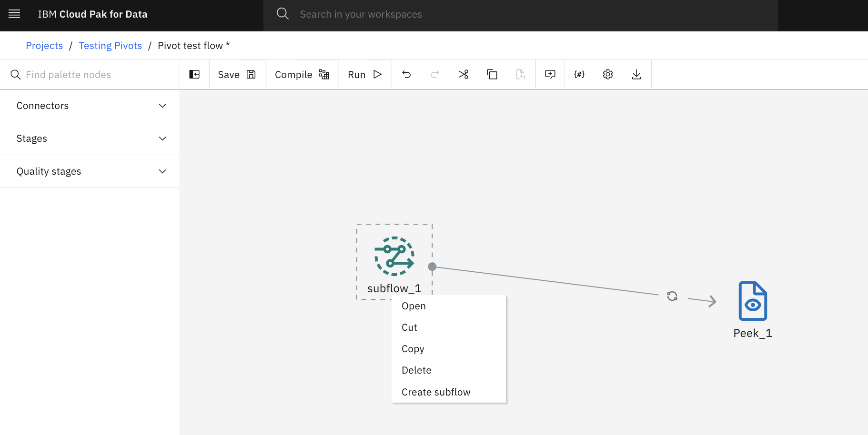Image resolution: width=868 pixels, height=435 pixels.
Task: Expand the Stages palette section
Action: pos(90,138)
